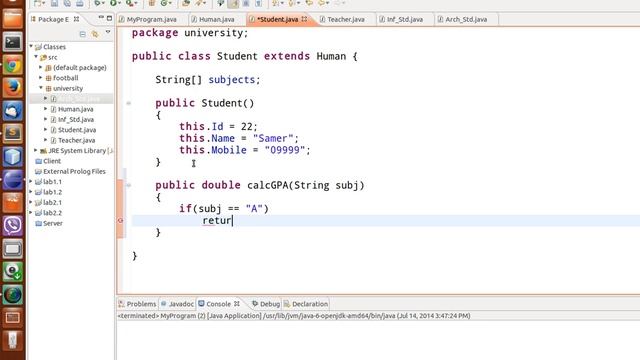Select External Prolog Files project
Image resolution: width=640 pixels, height=360 pixels.
point(74,171)
